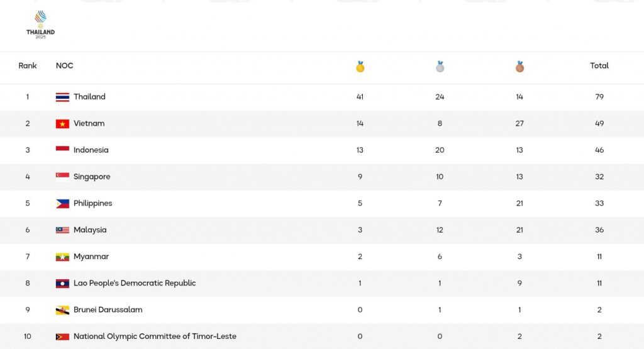This screenshot has height=349, width=644.
Task: Click Vietnam's bronze count 27
Action: click(x=519, y=124)
